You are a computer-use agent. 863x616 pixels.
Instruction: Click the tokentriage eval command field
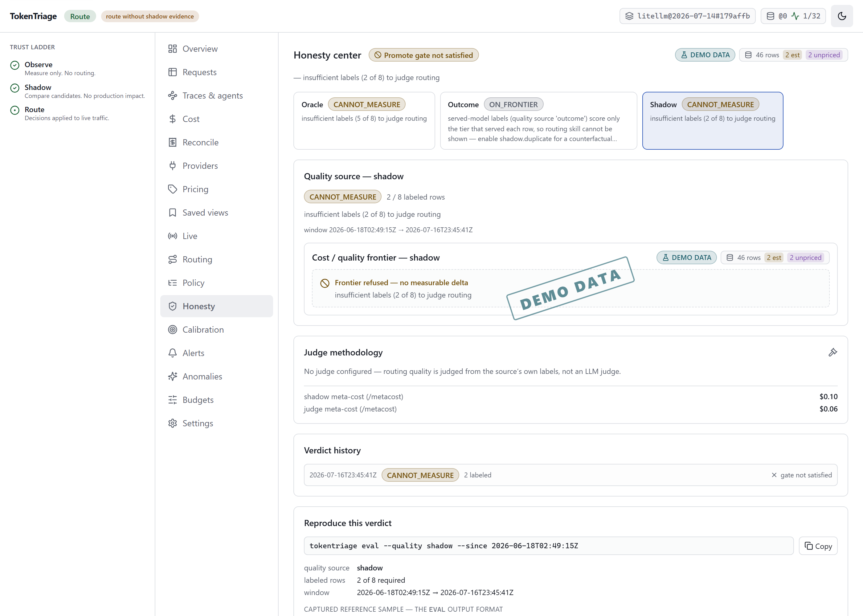tap(548, 546)
